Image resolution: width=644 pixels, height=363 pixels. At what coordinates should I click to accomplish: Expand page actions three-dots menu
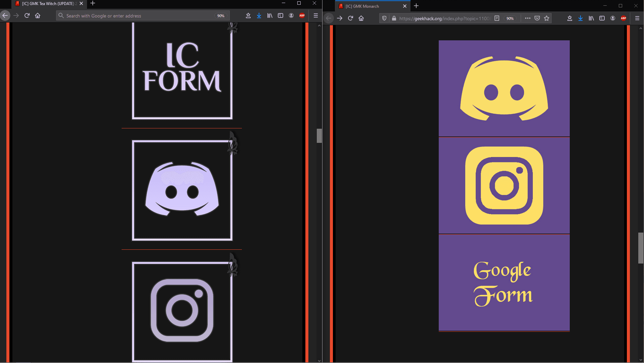[x=527, y=18]
